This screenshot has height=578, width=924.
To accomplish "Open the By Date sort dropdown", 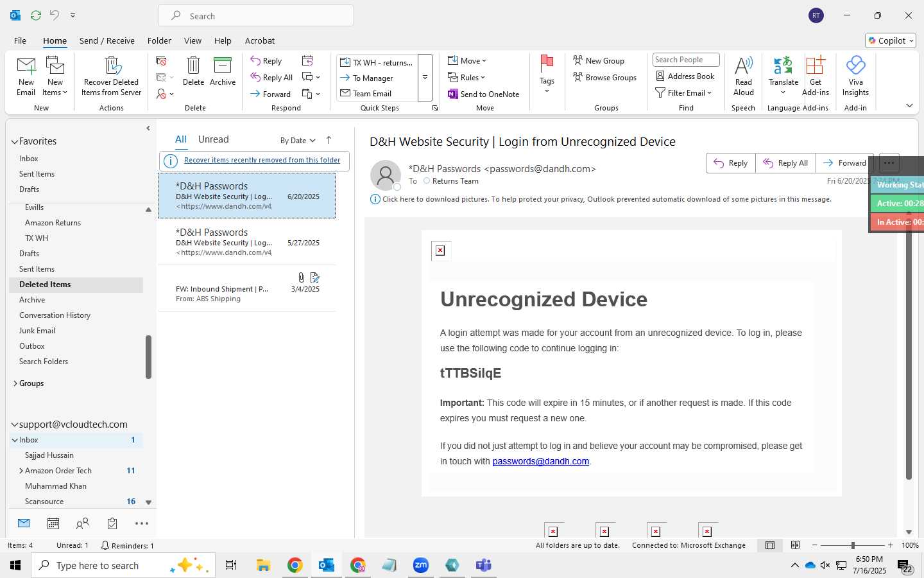I will [x=298, y=141].
